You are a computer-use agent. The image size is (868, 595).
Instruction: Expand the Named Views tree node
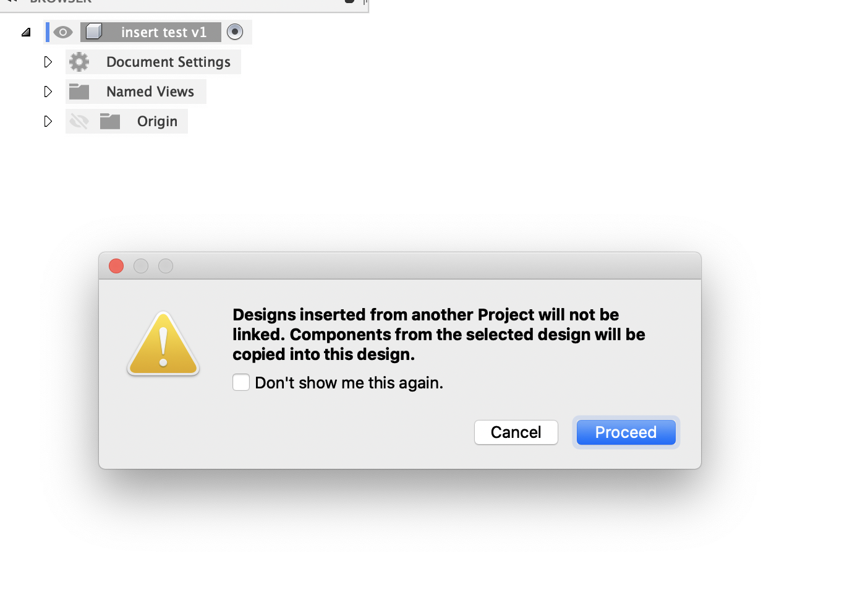tap(48, 91)
